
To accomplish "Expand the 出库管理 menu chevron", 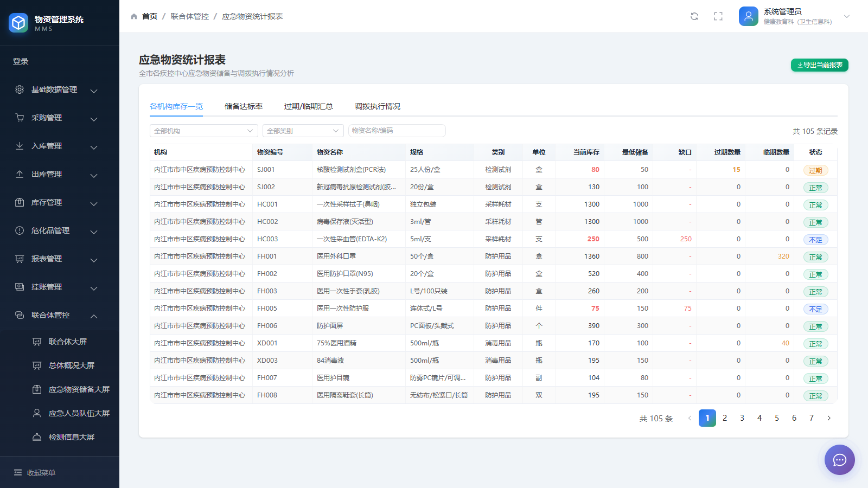I will [x=94, y=175].
